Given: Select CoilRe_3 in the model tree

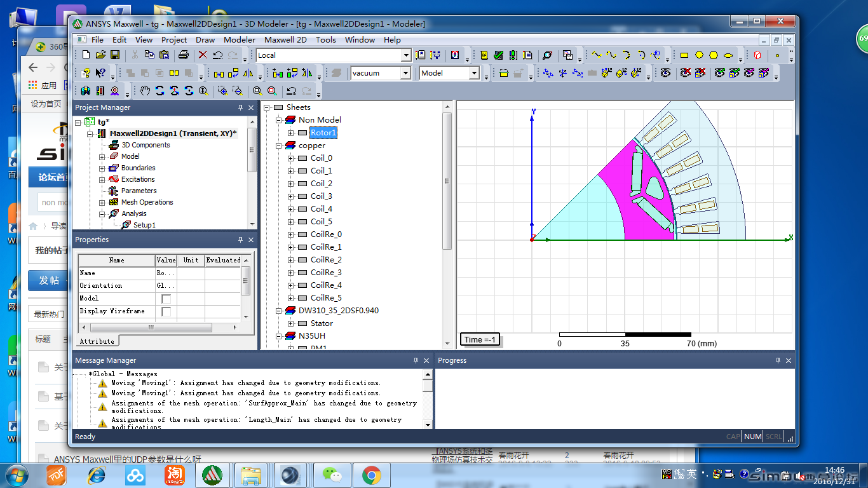Looking at the screenshot, I should point(326,273).
